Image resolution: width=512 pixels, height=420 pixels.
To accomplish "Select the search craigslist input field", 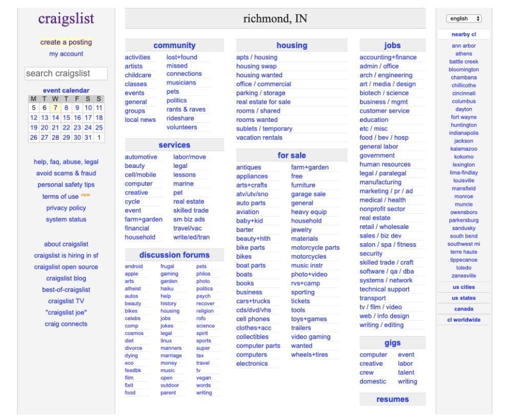I will point(66,73).
